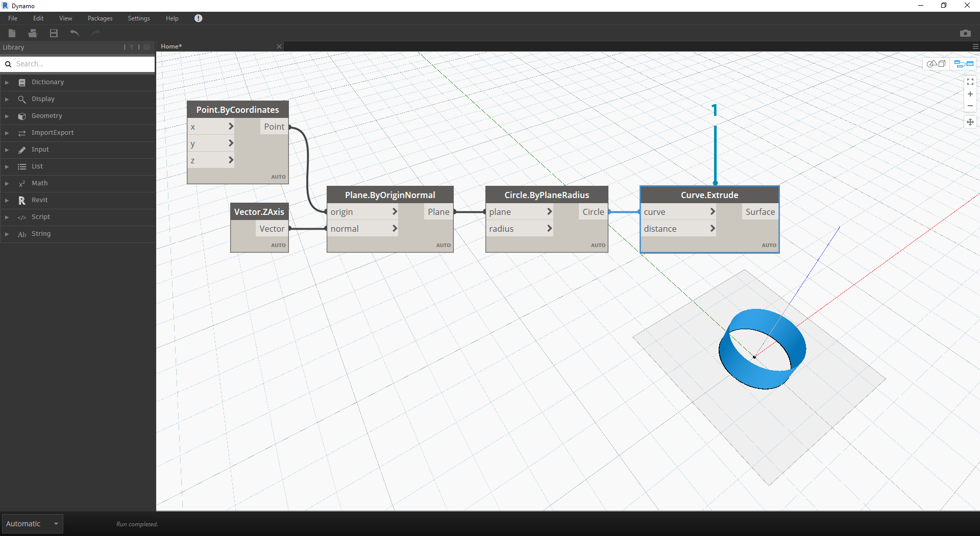Click the library filter funnel icon
Screen dimensions: 980x536
tap(132, 47)
